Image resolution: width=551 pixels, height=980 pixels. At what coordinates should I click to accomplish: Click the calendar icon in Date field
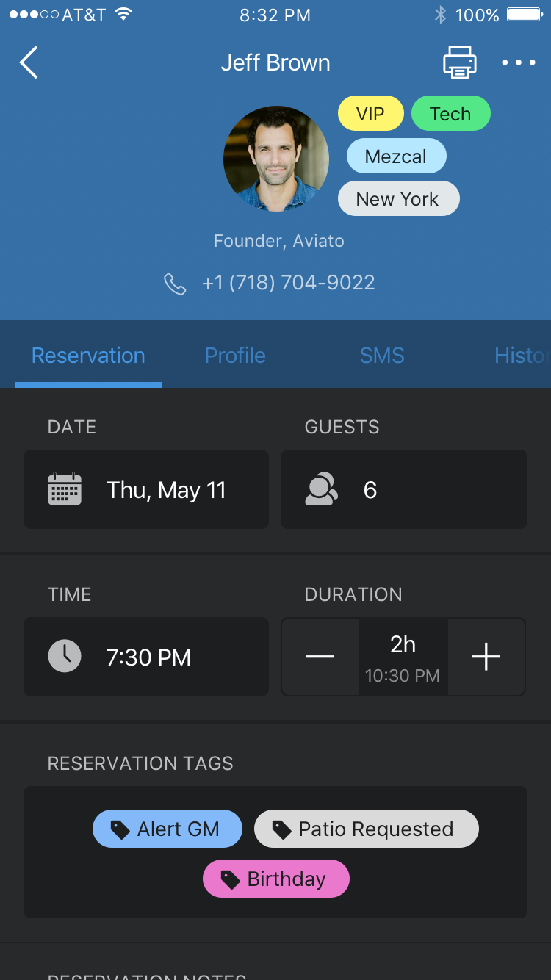point(65,489)
